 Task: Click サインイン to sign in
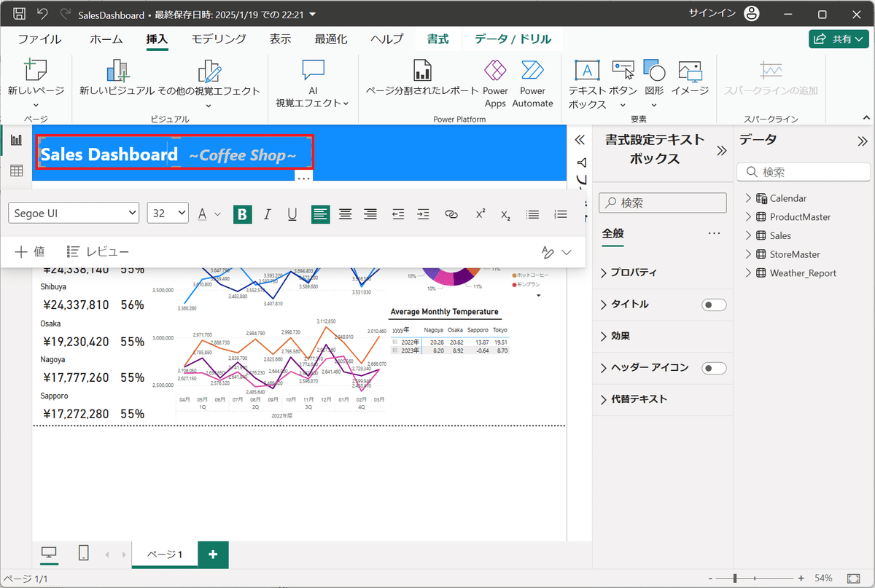tap(714, 13)
